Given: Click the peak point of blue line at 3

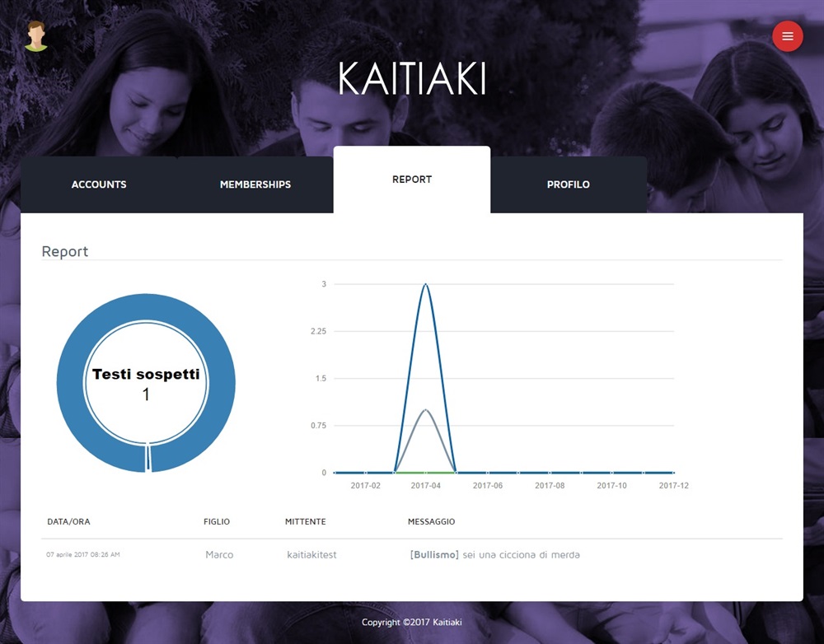Looking at the screenshot, I should pyautogui.click(x=426, y=284).
